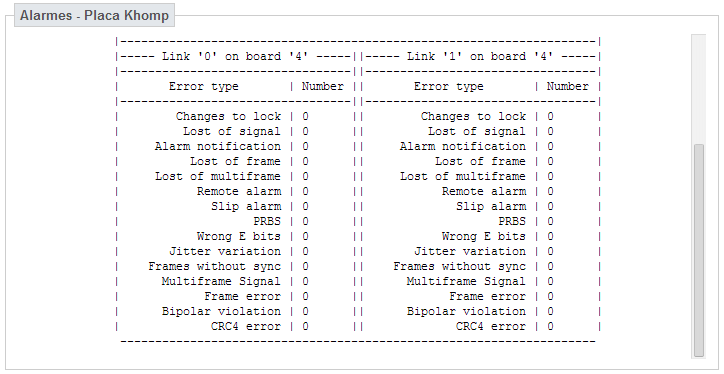This screenshot has height=374, width=724.
Task: Click the vertical scrollbar thumb
Action: pos(699,250)
